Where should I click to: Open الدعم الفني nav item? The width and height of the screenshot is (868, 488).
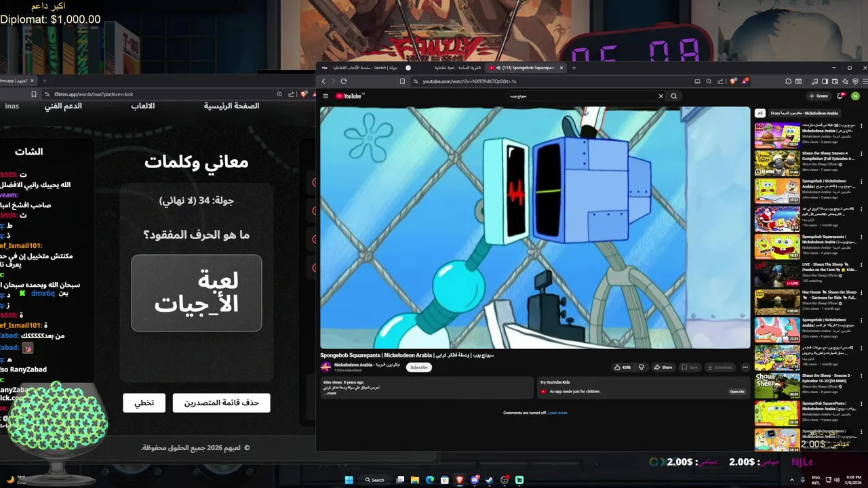pos(63,106)
